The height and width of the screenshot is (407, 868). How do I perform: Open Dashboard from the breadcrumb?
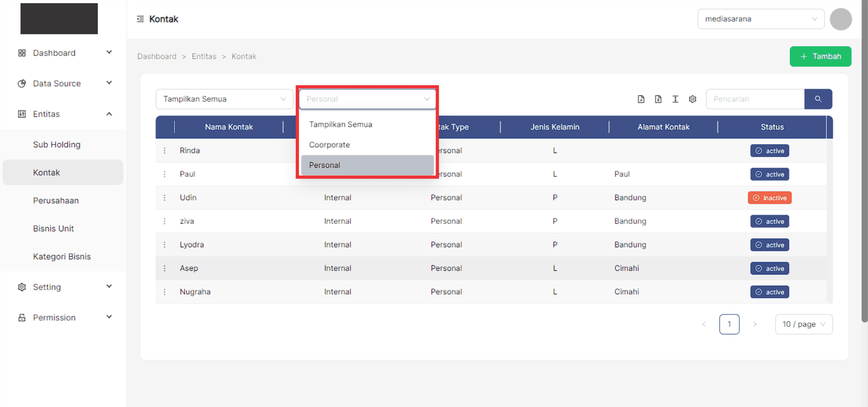[157, 56]
